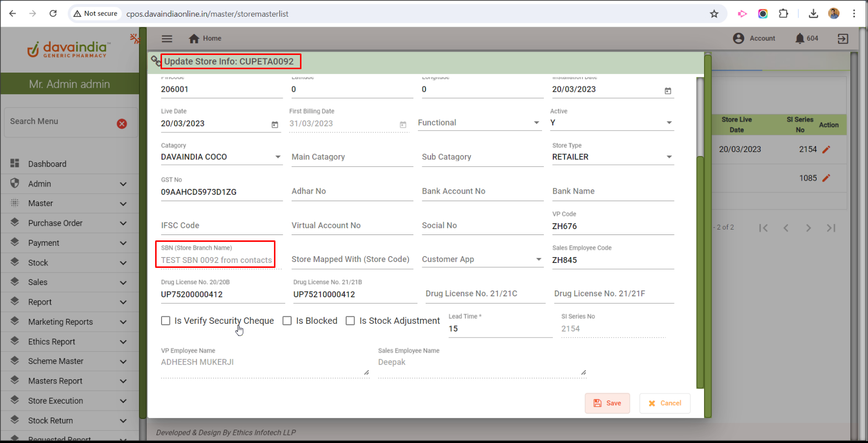868x443 pixels.
Task: Save the store info changes
Action: click(x=607, y=403)
